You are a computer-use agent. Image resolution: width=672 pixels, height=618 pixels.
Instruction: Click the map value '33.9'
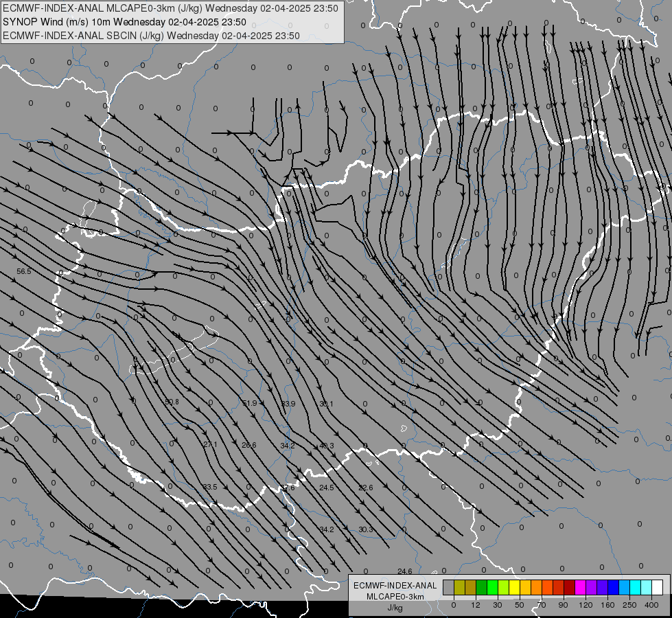pyautogui.click(x=288, y=404)
